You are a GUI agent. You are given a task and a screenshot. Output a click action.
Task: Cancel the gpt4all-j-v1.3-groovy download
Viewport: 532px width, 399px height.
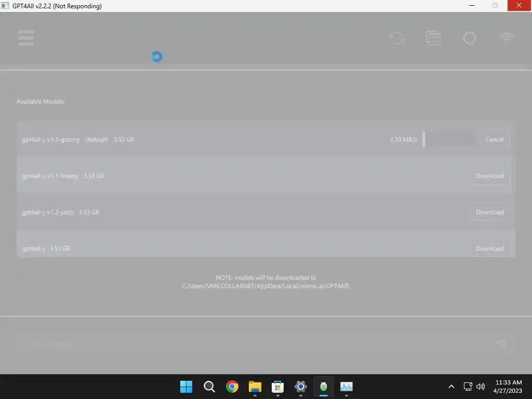495,139
